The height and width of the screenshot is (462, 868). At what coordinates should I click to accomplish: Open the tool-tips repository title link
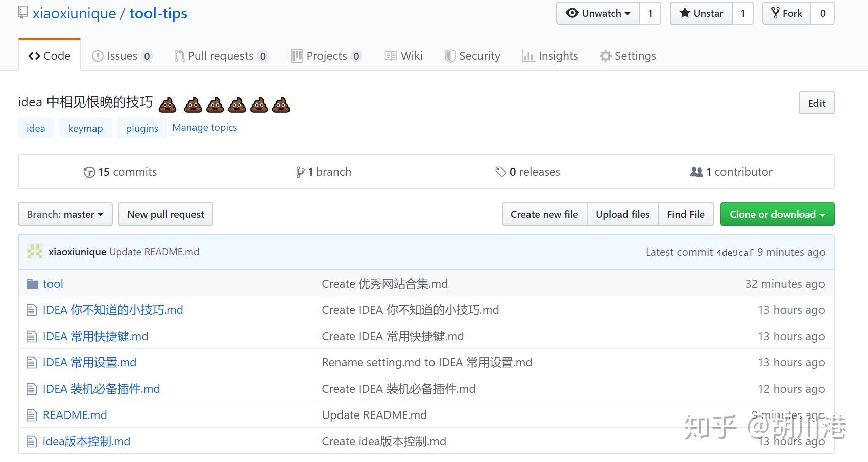click(x=158, y=13)
